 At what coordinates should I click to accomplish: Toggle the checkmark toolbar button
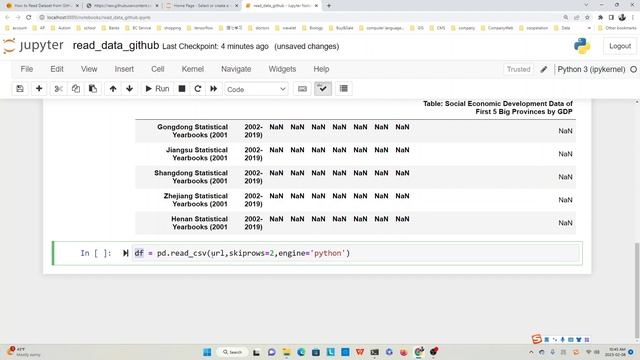click(x=323, y=89)
